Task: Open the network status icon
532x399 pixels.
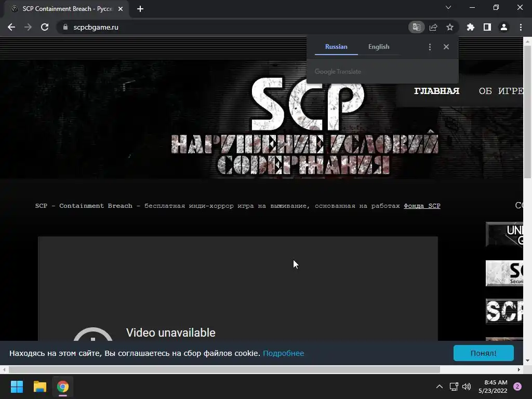Action: click(454, 387)
